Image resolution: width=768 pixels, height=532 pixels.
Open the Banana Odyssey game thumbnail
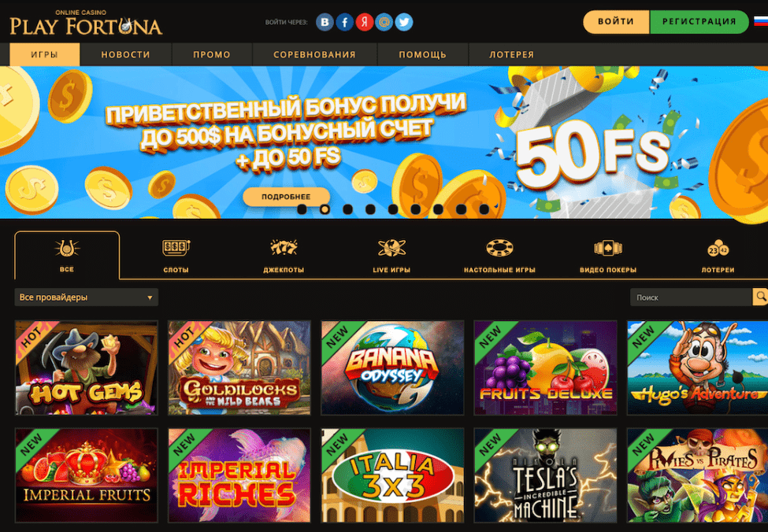(x=392, y=368)
